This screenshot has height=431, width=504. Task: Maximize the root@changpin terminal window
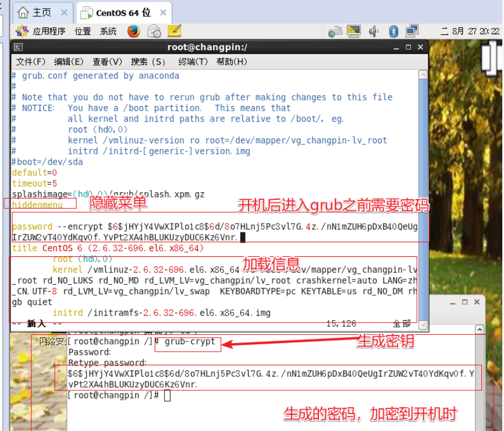[x=408, y=47]
